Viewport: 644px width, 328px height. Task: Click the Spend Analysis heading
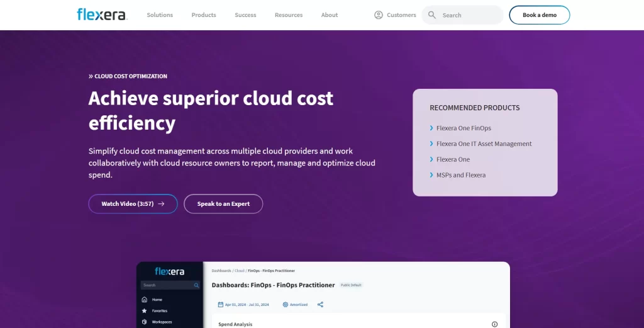235,324
